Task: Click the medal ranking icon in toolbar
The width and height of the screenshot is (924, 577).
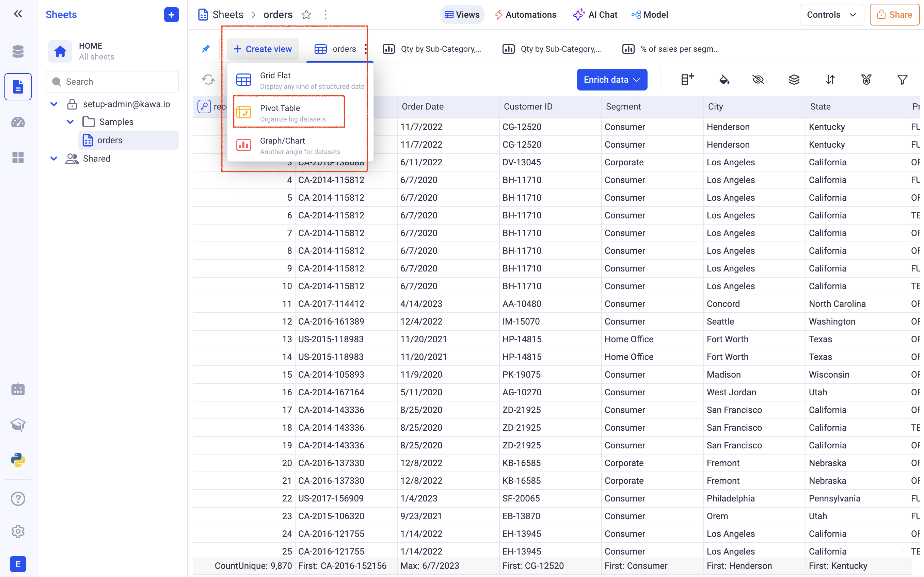Action: point(866,80)
